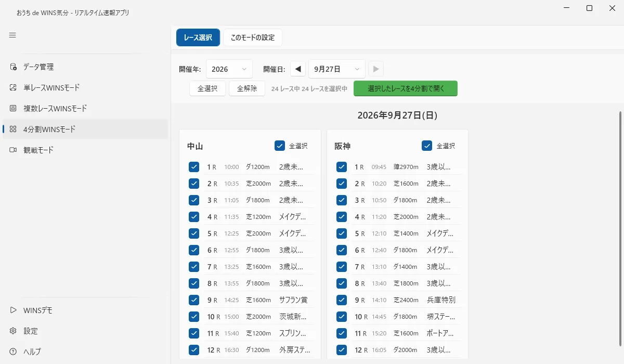This screenshot has height=364, width=624.
Task: Uncheck 中山 8R 13:55 race
Action: click(x=194, y=283)
